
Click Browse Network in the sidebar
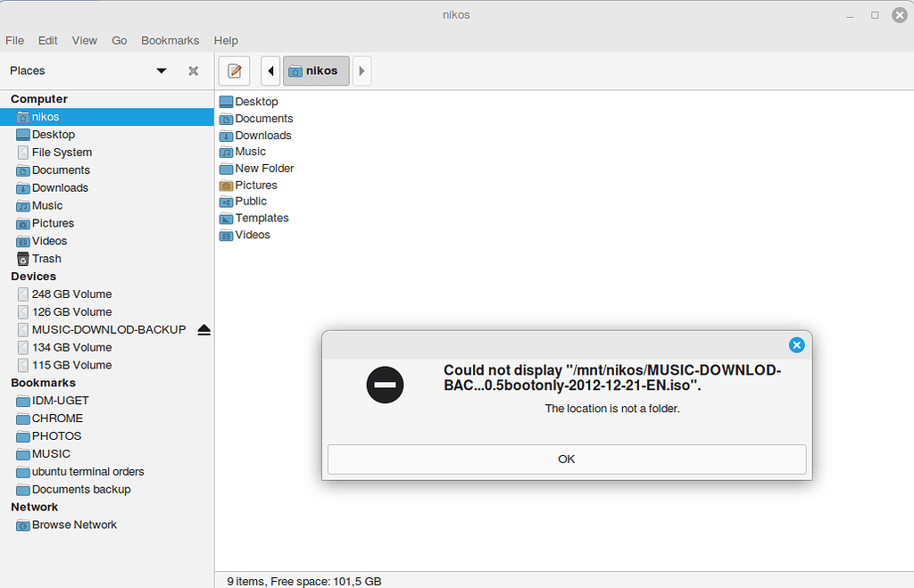(107, 525)
